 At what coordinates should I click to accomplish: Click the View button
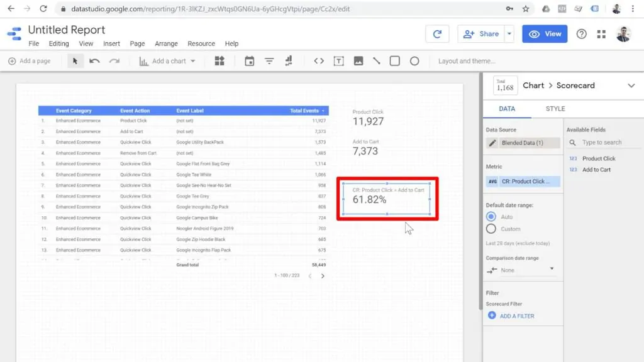click(545, 33)
